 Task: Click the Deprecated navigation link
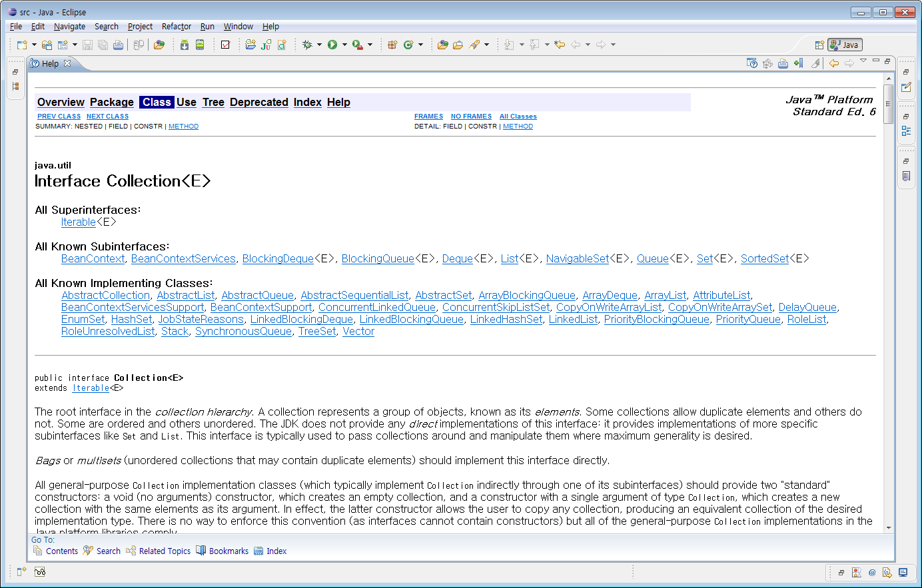click(x=259, y=102)
